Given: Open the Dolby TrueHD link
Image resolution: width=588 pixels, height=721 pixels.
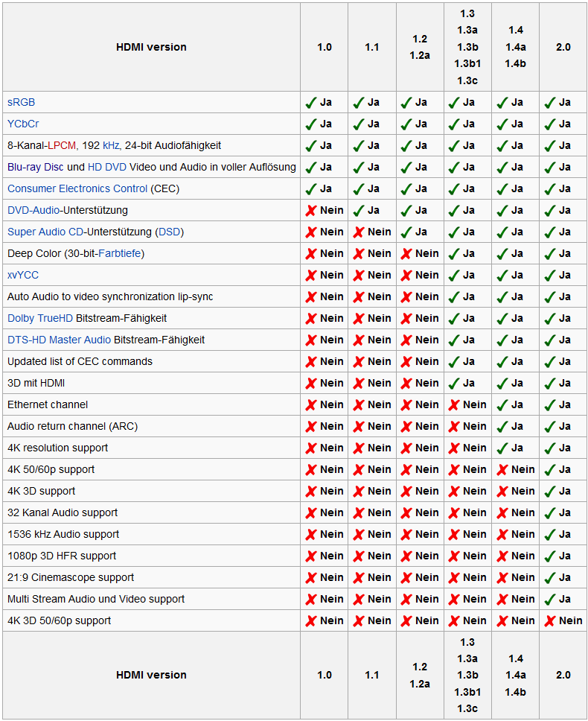Looking at the screenshot, I should pyautogui.click(x=40, y=318).
